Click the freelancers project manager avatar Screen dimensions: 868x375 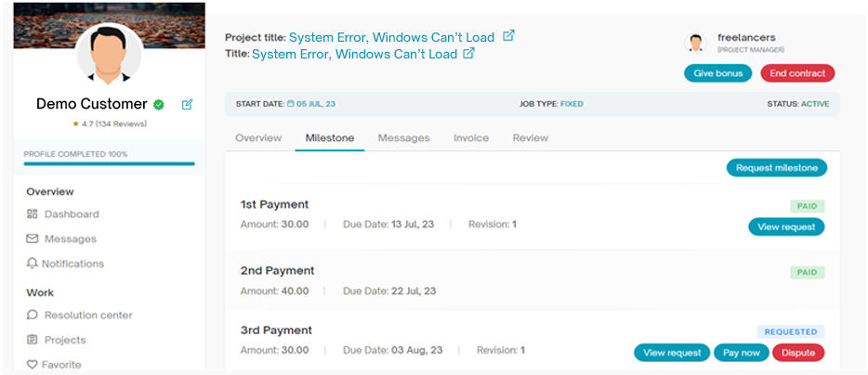pos(695,43)
